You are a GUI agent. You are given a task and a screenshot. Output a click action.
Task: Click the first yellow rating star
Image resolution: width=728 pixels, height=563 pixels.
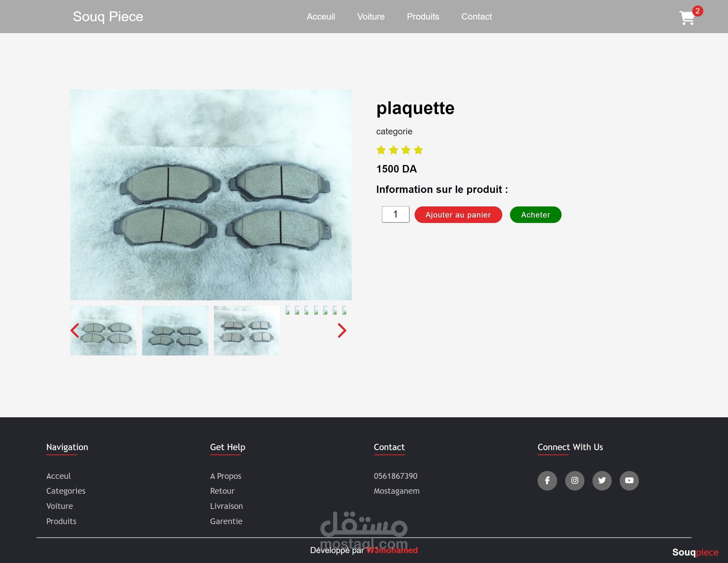tap(381, 150)
